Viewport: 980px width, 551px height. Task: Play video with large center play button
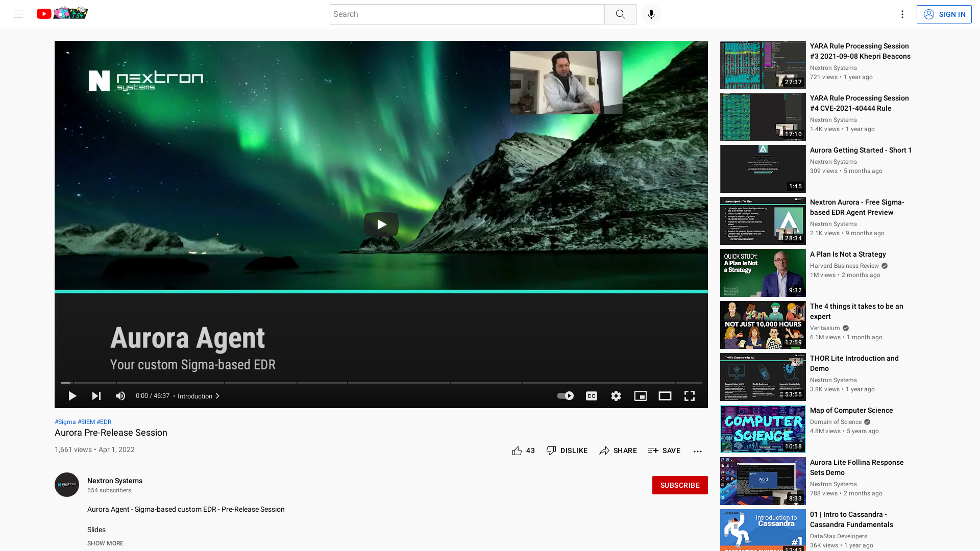pos(381,224)
